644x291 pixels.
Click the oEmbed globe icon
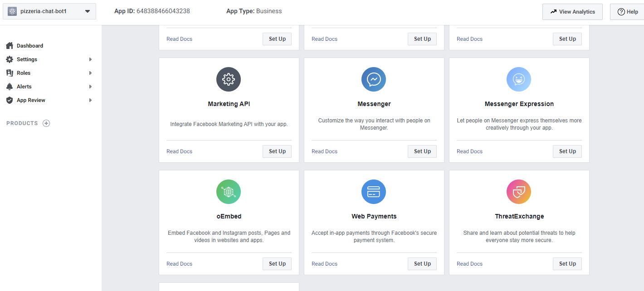[229, 192]
